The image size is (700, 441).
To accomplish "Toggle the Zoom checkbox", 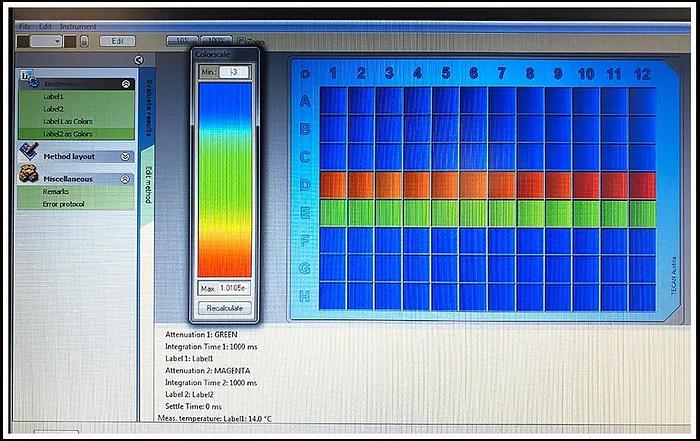I will tap(243, 41).
